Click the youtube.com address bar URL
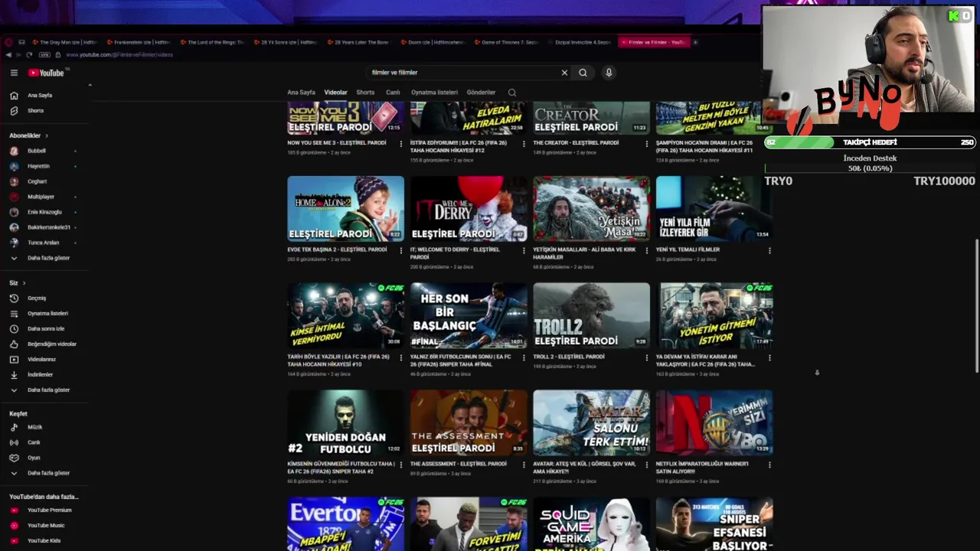The width and height of the screenshot is (980, 551). 119,55
